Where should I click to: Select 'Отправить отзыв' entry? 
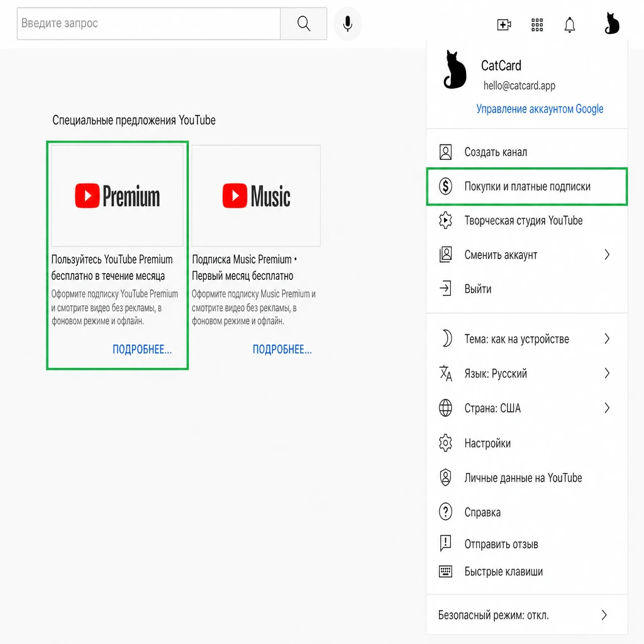527,544
